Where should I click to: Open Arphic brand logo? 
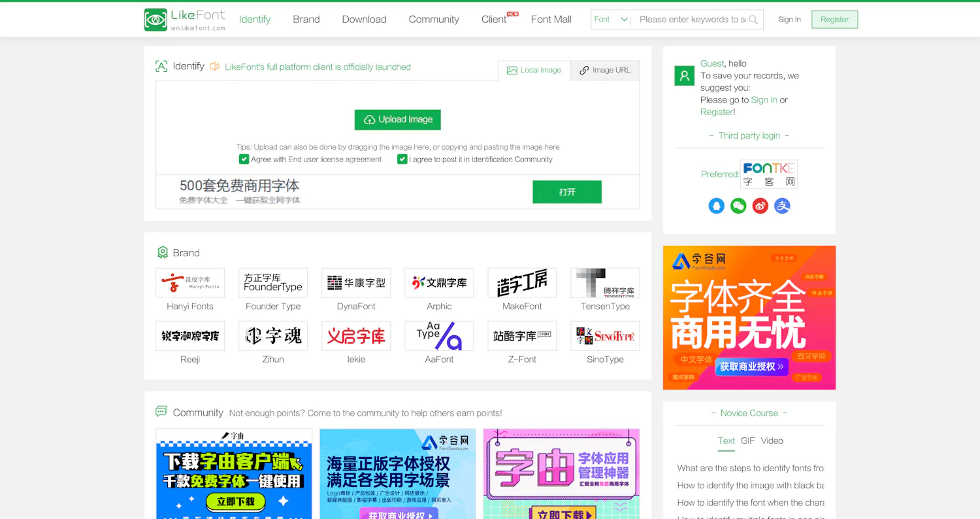coord(439,283)
